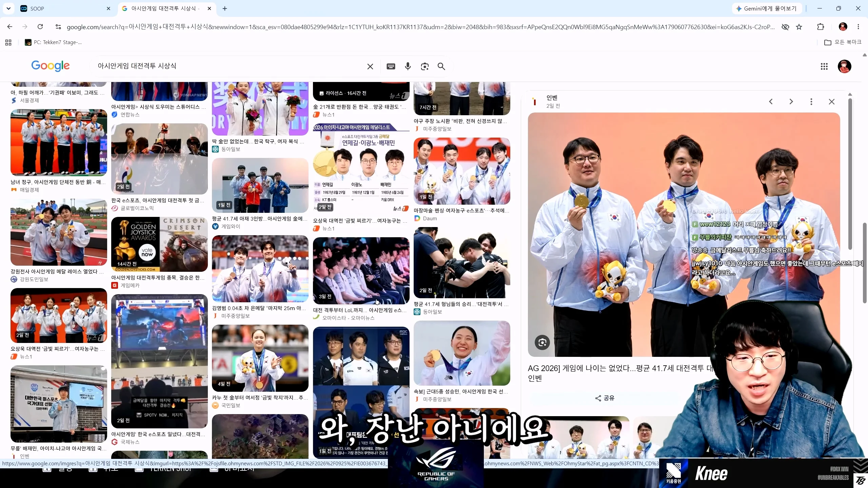
Task: Bookmark this page with star icon
Action: [799, 27]
